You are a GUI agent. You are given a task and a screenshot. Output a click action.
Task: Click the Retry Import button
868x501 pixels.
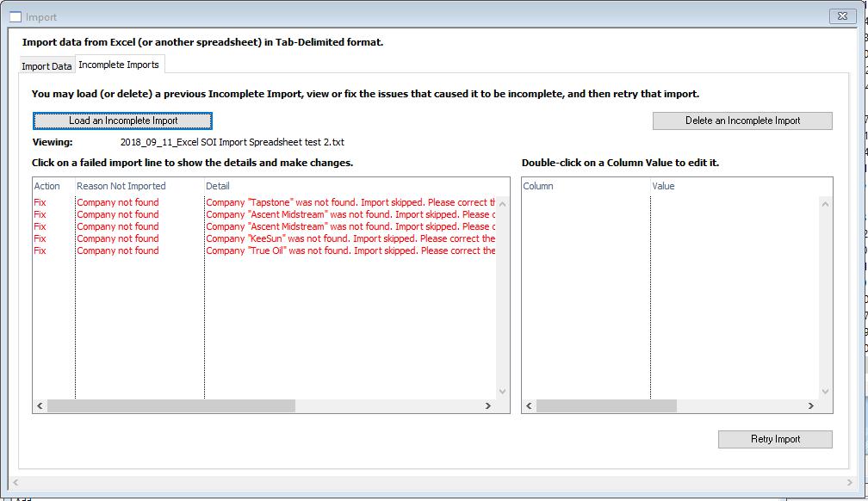point(775,439)
